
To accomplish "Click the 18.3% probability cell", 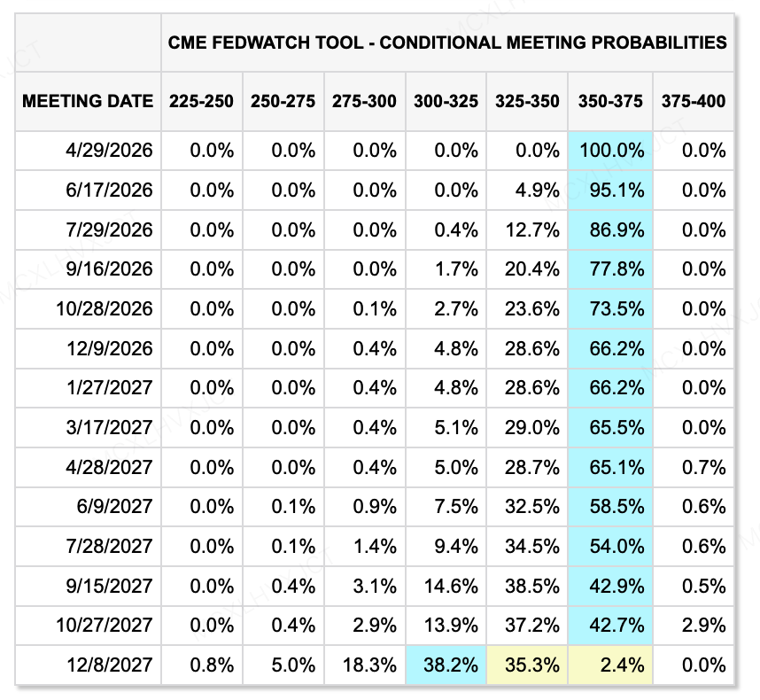I will (365, 665).
